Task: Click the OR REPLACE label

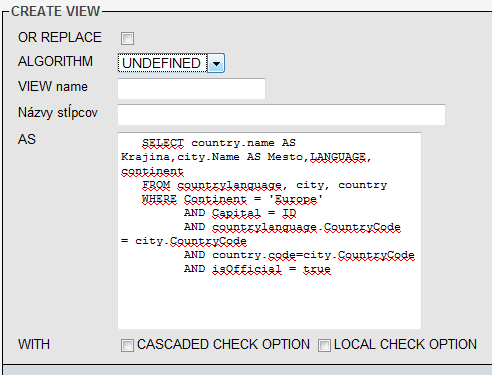Action: pyautogui.click(x=60, y=37)
